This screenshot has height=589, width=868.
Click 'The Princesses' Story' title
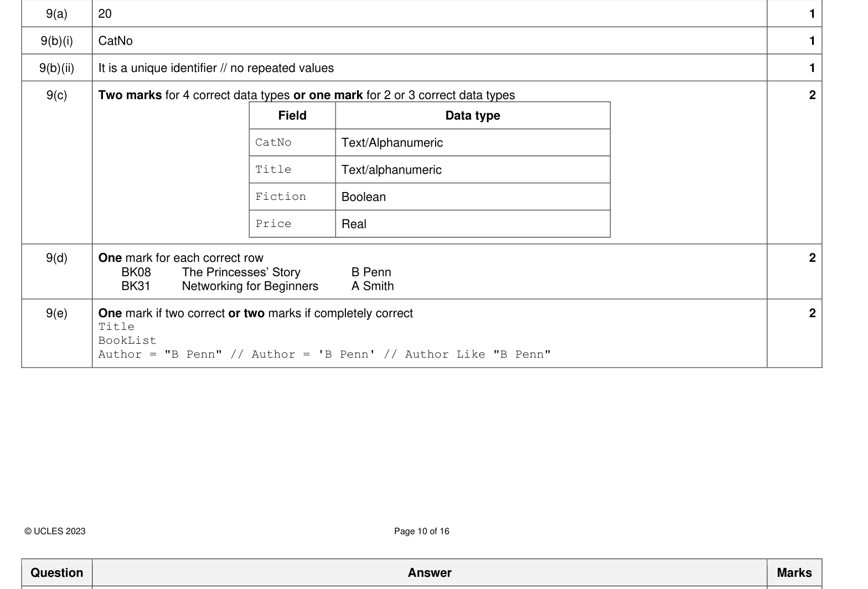[241, 272]
